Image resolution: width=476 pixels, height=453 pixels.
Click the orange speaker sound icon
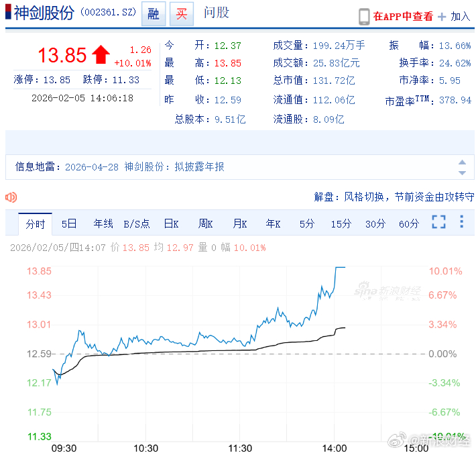[11, 197]
